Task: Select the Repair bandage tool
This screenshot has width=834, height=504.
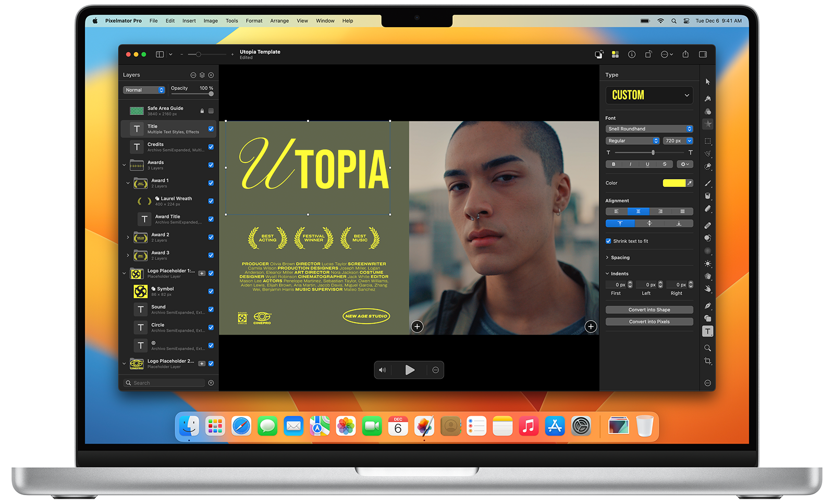Action: pyautogui.click(x=707, y=226)
